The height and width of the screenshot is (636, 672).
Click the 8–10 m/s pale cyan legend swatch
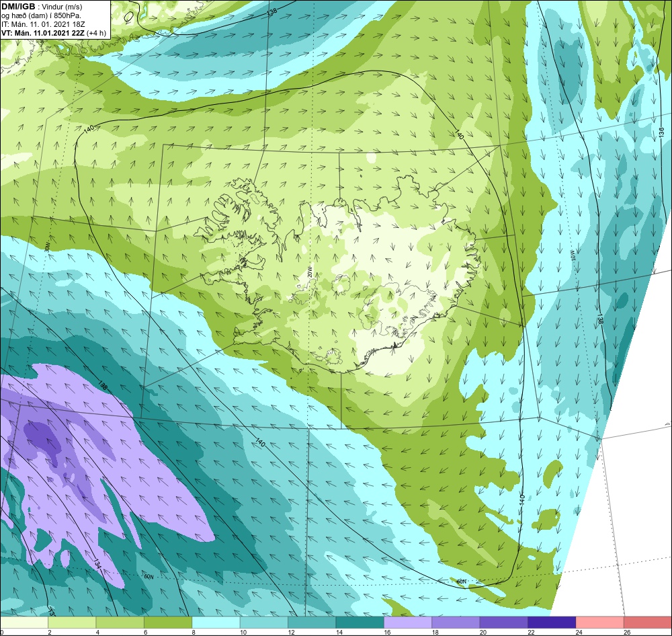click(x=216, y=623)
